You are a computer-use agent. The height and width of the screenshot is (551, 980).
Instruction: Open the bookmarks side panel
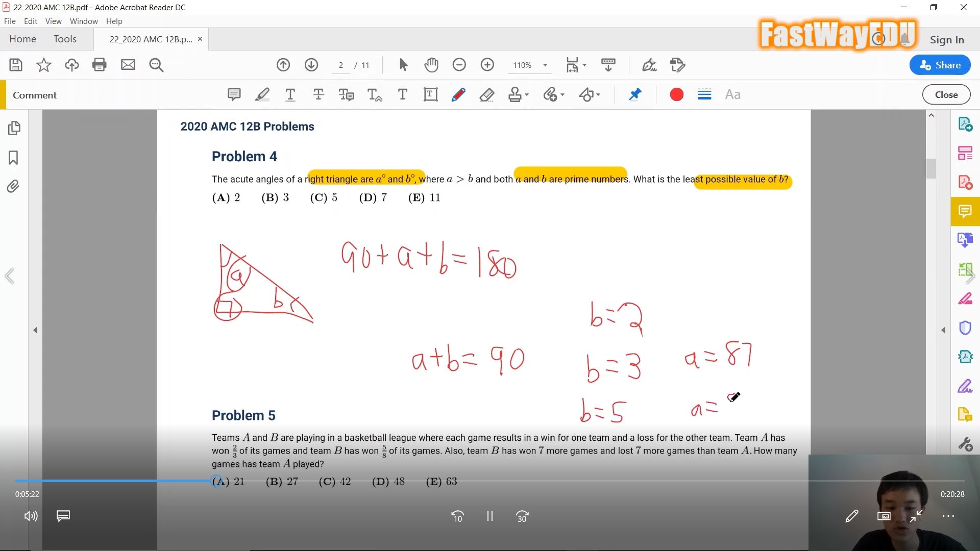coord(13,157)
